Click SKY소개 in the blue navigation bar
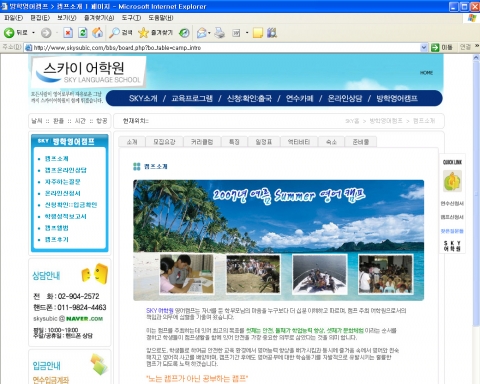 (143, 98)
